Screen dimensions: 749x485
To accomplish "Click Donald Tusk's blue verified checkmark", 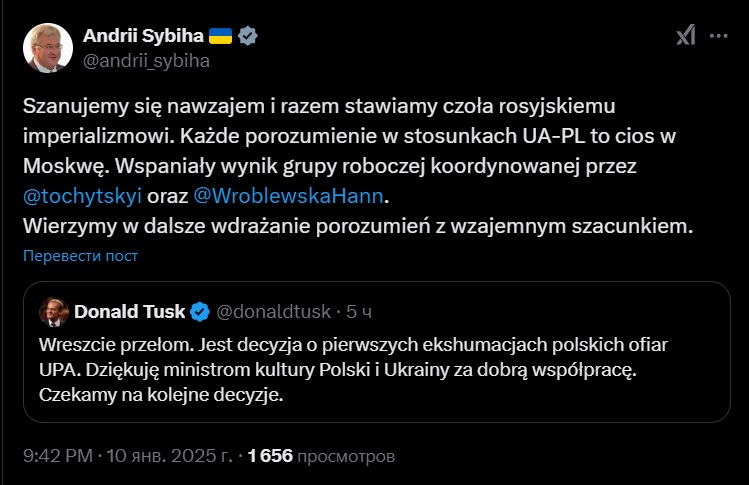I will tap(200, 311).
